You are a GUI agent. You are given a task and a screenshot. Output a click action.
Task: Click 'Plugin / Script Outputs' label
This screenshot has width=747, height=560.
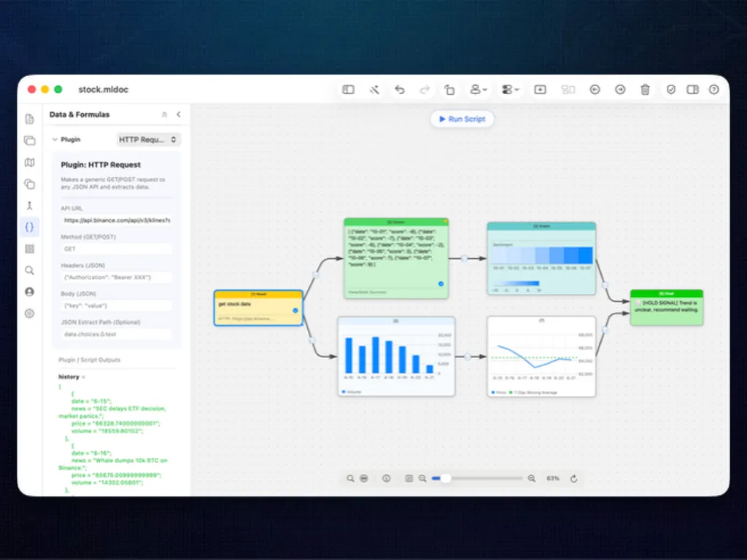[x=90, y=360]
